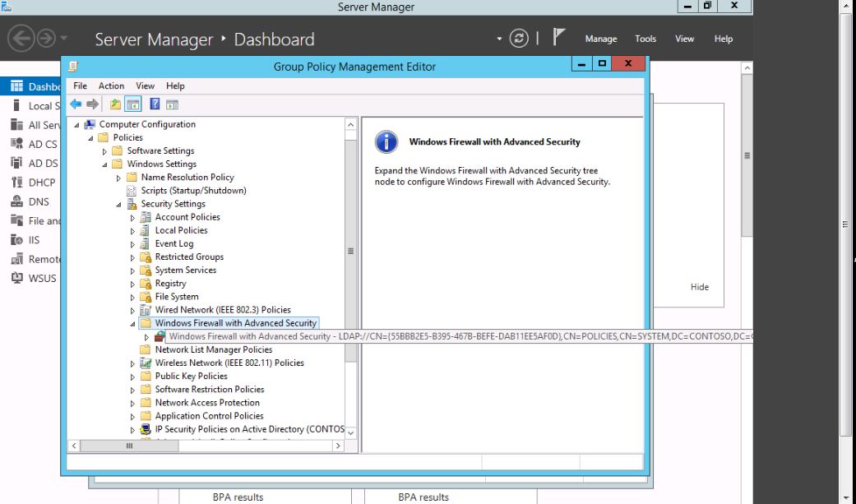856x504 pixels.
Task: Click the Up One Level folder icon
Action: 115,104
